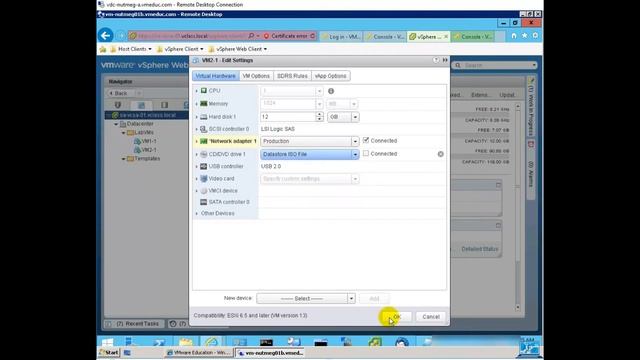Open the Production network dropdown
This screenshot has width=640, height=360.
[310, 141]
